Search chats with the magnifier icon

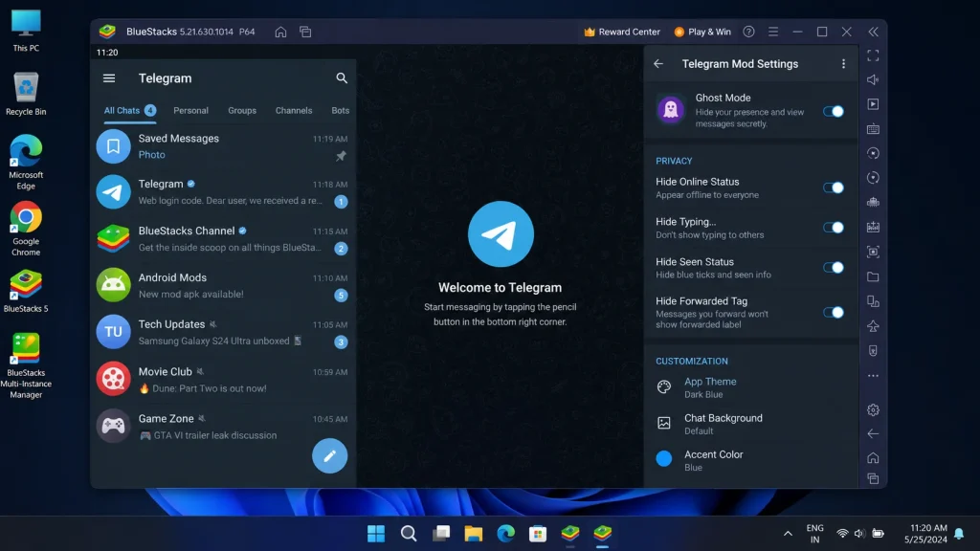[x=342, y=78]
